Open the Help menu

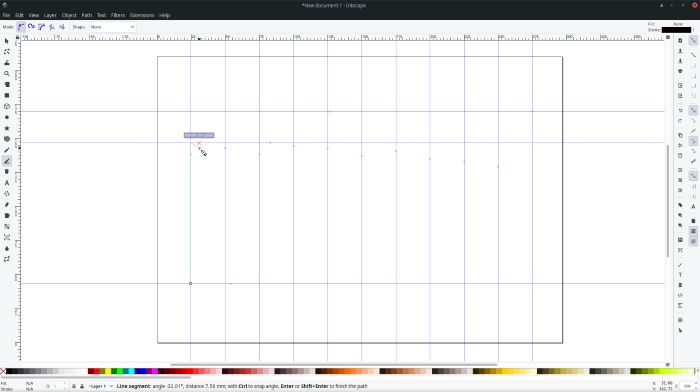click(164, 15)
